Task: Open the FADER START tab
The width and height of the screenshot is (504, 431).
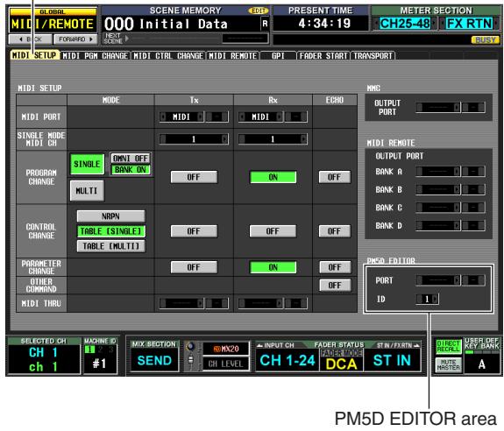Action: 323,56
